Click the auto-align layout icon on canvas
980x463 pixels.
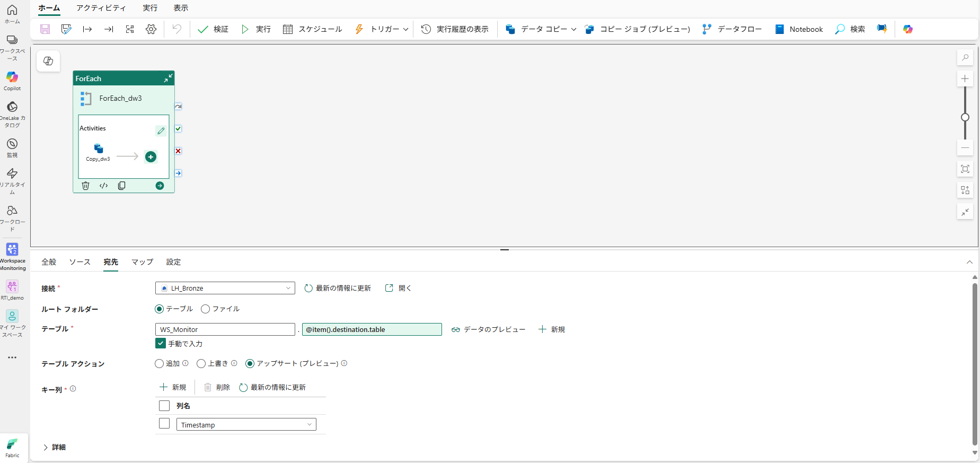pos(965,190)
